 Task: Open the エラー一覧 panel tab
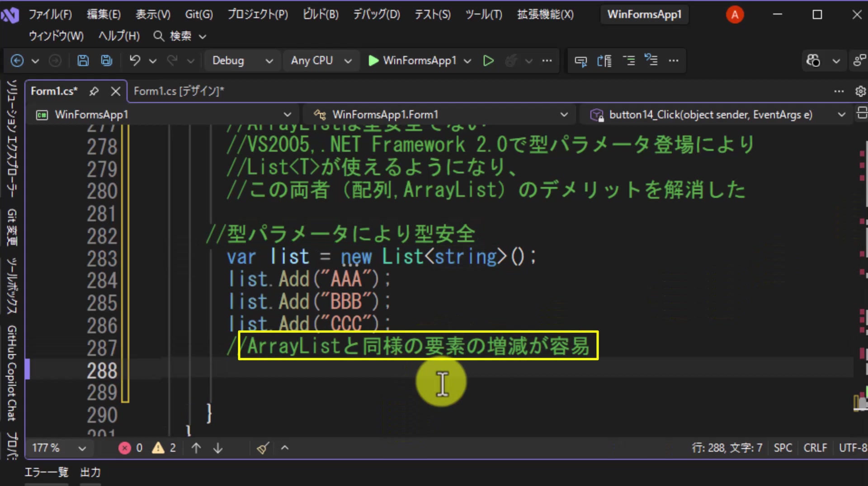[x=46, y=472]
